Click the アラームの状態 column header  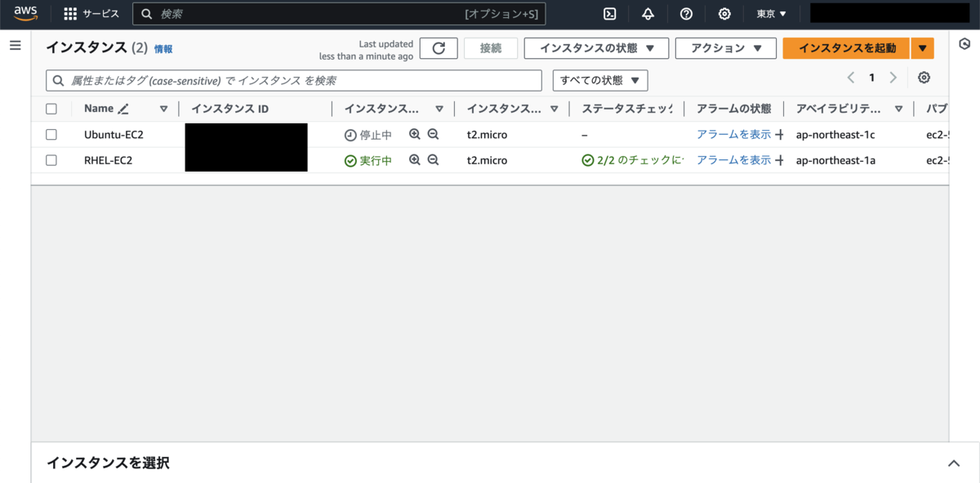[733, 109]
